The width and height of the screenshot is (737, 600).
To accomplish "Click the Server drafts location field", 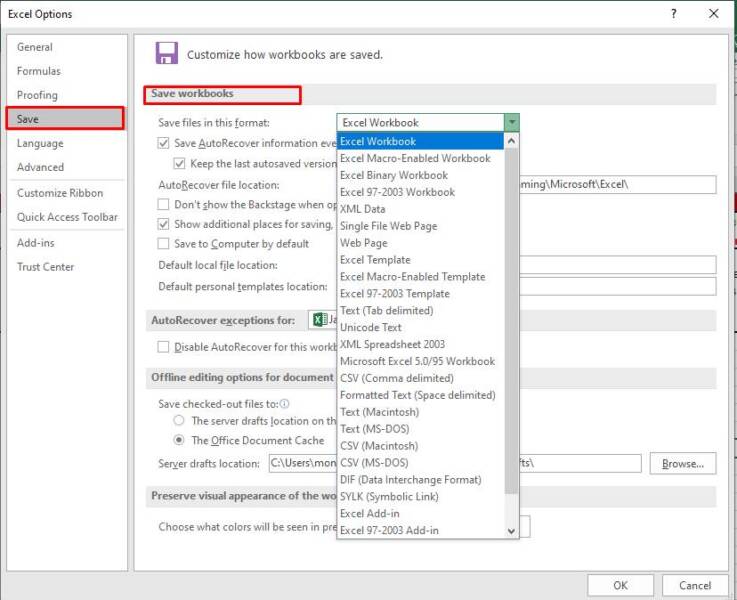I will point(455,464).
